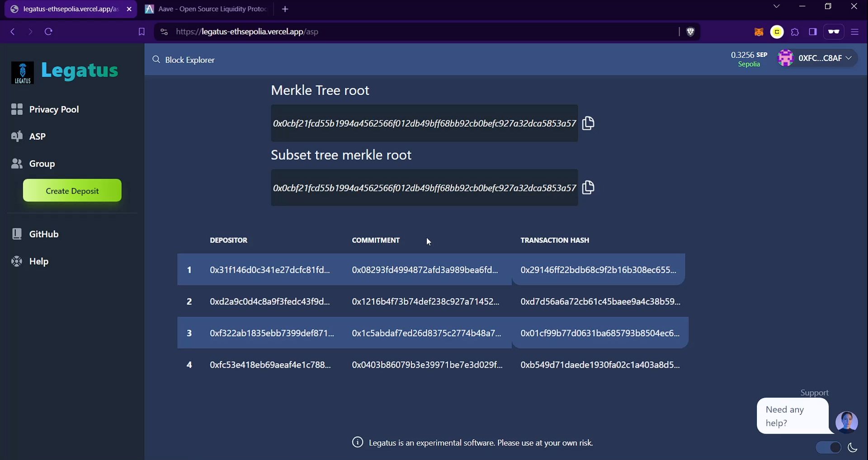Select depositor 0x31f146d0c341e27dcfc81fd...

[x=270, y=270]
